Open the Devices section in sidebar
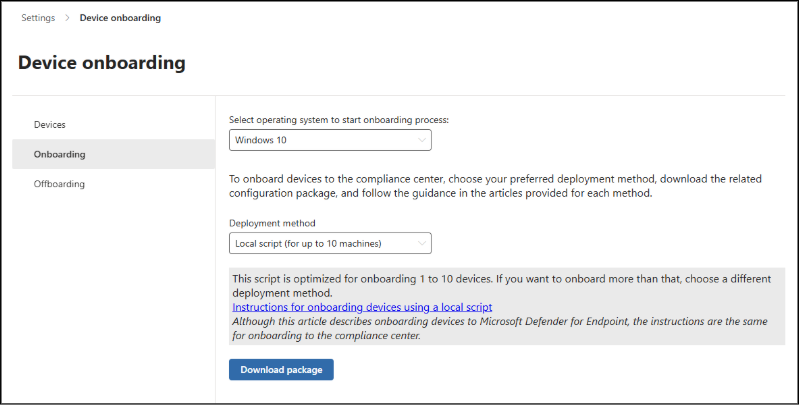 pos(50,124)
